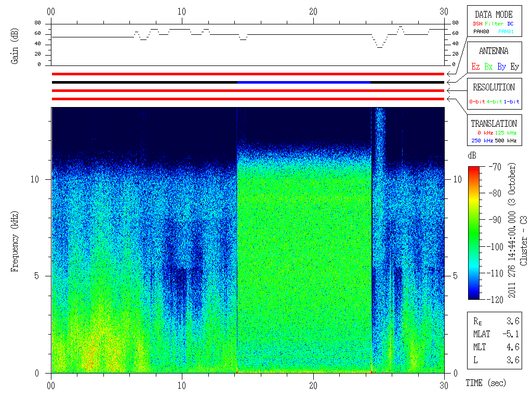Viewport: 532px width, 399px height.
Task: Click the TIME (sec) axis label
Action: point(485,383)
